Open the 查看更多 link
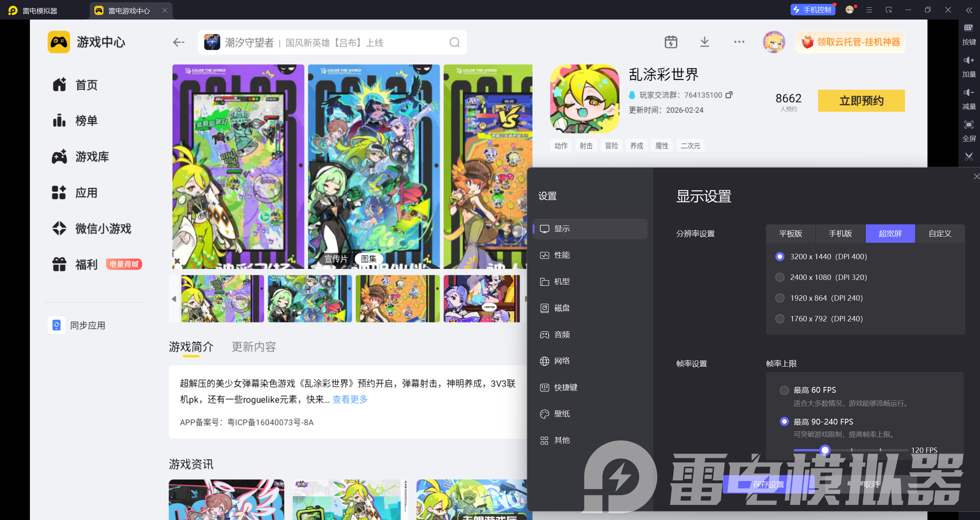 [350, 400]
